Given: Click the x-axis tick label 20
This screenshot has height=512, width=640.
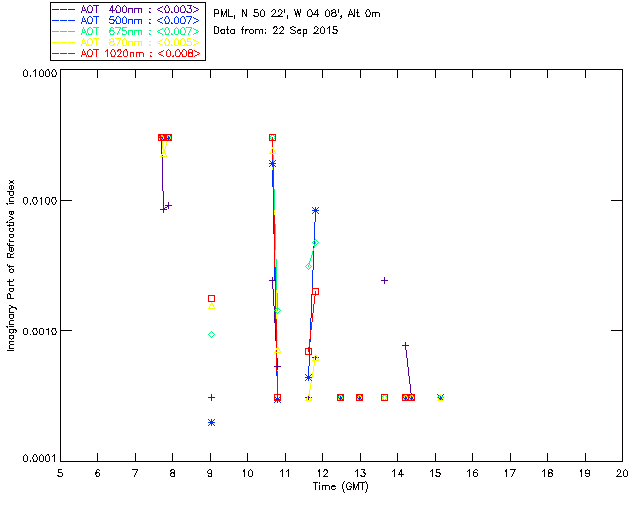Looking at the screenshot, I should click(x=622, y=473).
